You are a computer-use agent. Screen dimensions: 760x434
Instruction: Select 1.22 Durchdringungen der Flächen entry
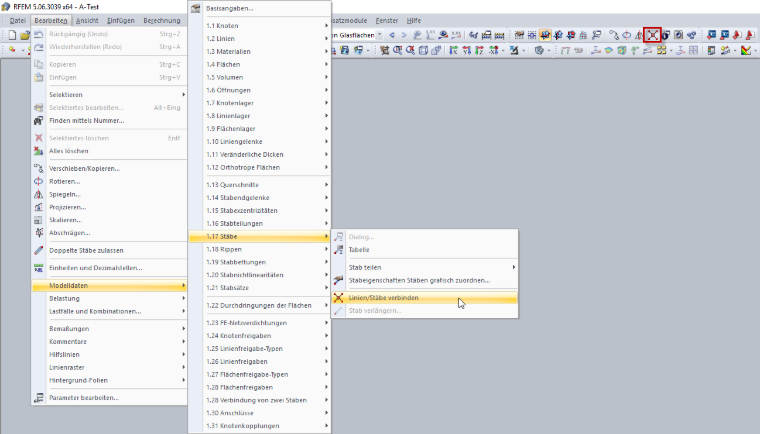[260, 305]
